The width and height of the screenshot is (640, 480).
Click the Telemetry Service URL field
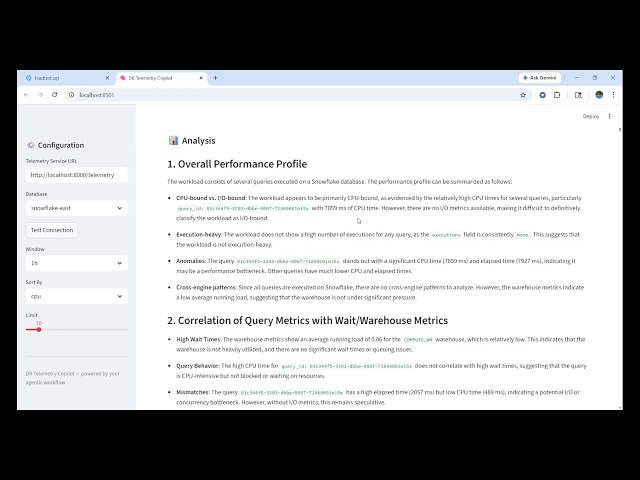pyautogui.click(x=77, y=175)
